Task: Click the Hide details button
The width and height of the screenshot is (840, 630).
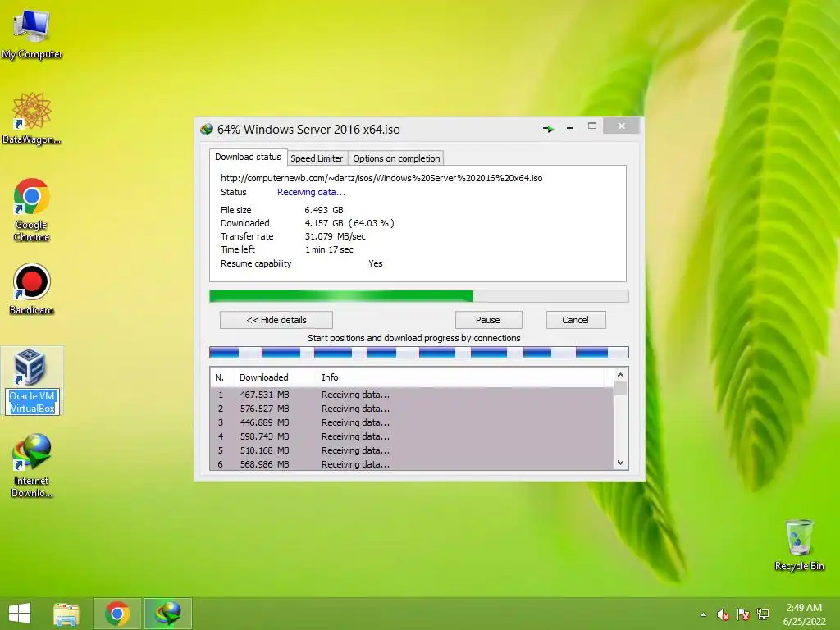Action: 276,320
